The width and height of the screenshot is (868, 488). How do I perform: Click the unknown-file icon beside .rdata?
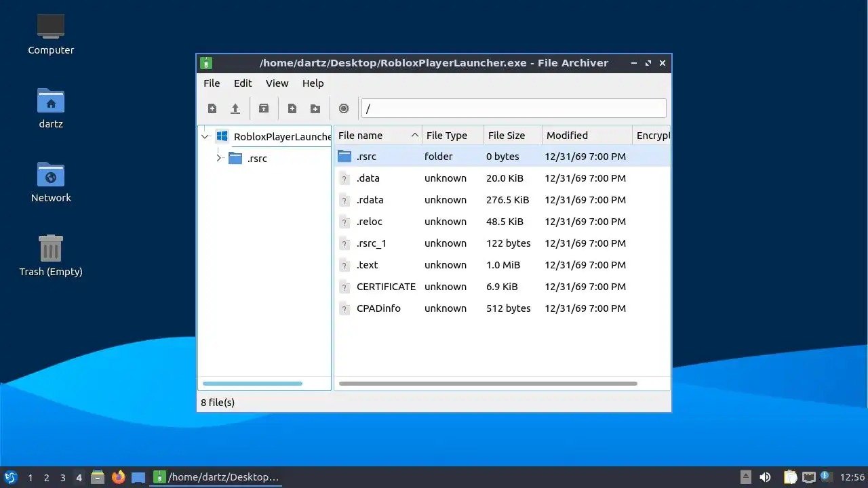coord(344,200)
